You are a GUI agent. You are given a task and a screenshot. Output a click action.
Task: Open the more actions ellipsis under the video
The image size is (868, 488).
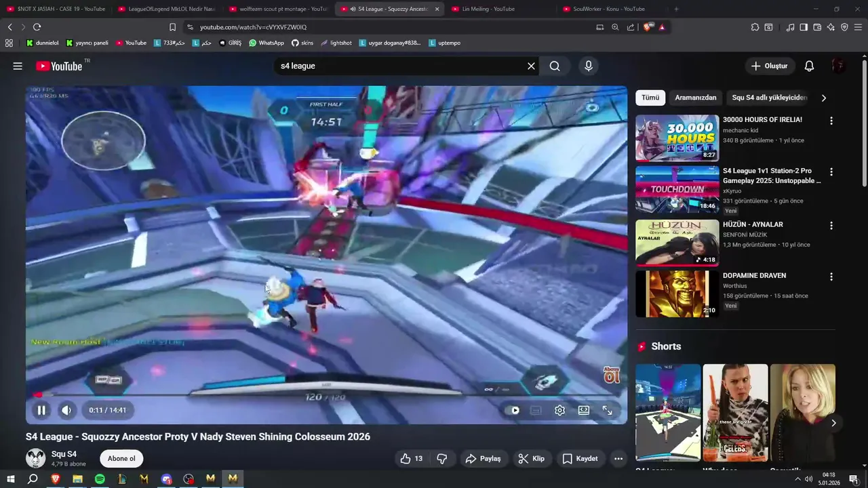[x=618, y=459]
